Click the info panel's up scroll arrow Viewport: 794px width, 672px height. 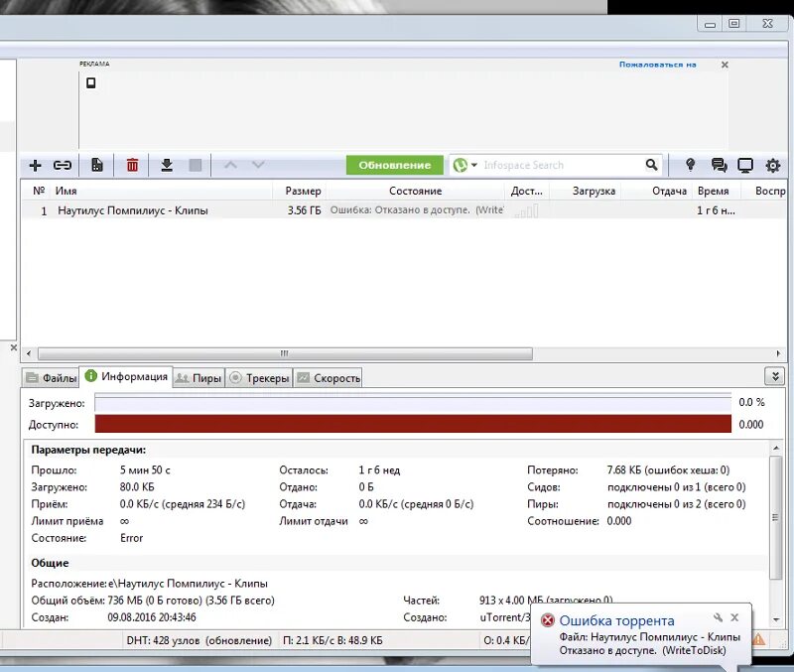[x=776, y=449]
